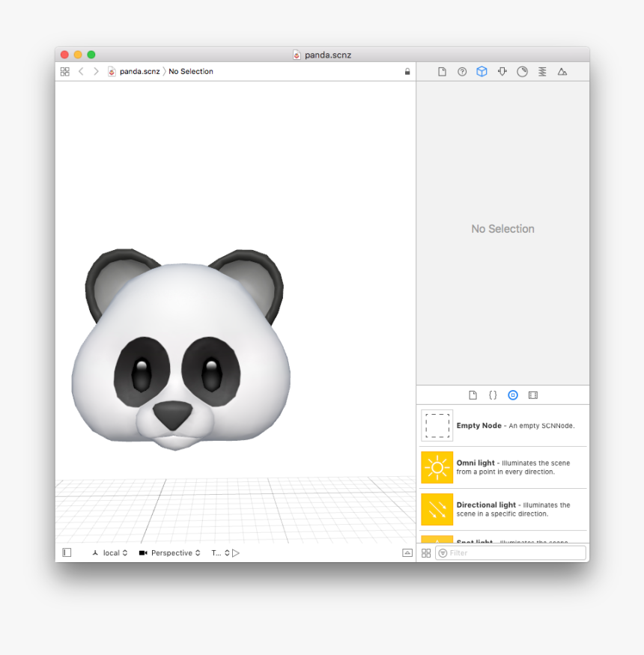The height and width of the screenshot is (655, 644).
Task: Select the Omni light library item
Action: (x=503, y=467)
